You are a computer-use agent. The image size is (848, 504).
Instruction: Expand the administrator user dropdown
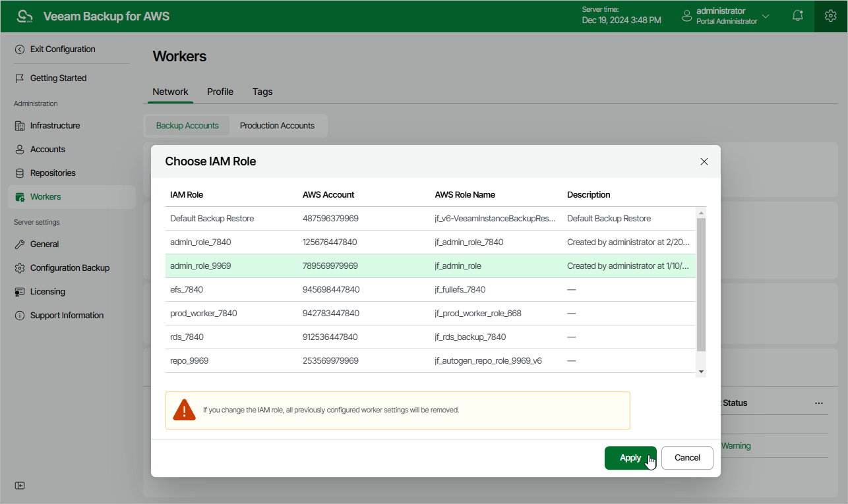point(766,16)
